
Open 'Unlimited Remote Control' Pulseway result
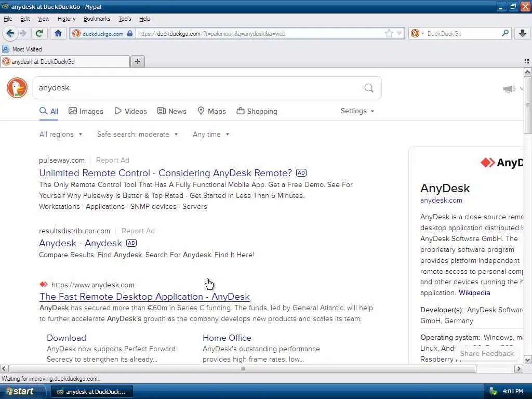click(165, 172)
